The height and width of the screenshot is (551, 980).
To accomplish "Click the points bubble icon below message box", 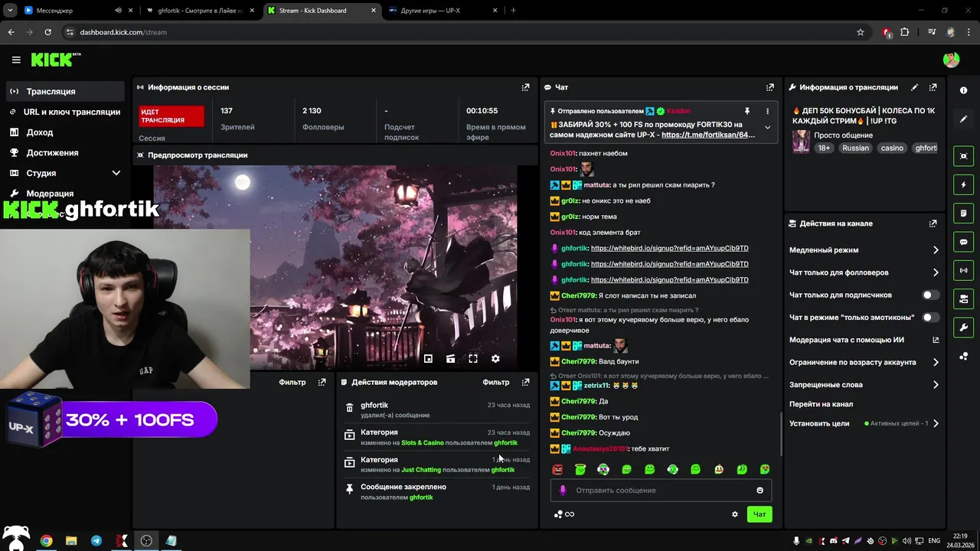I will click(x=559, y=514).
